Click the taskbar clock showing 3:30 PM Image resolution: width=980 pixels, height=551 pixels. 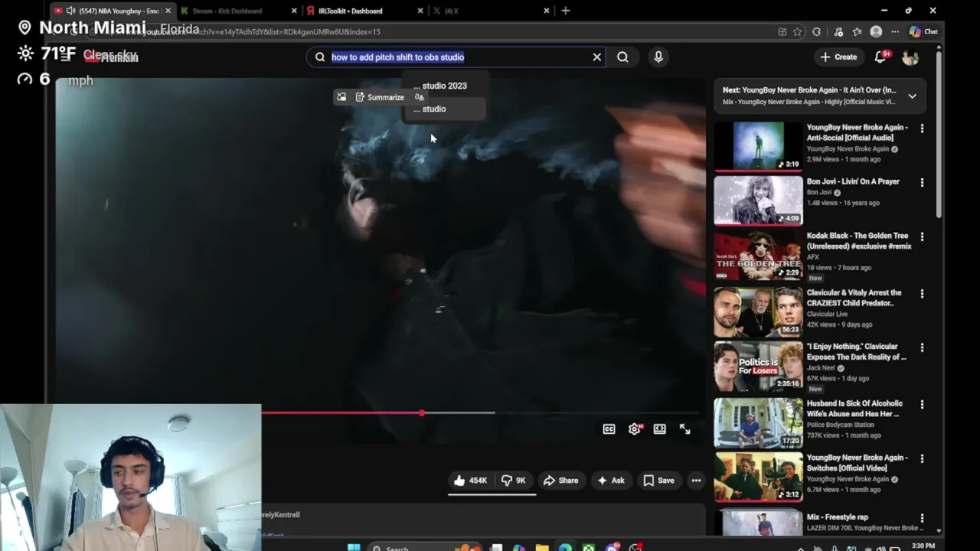coord(923,546)
